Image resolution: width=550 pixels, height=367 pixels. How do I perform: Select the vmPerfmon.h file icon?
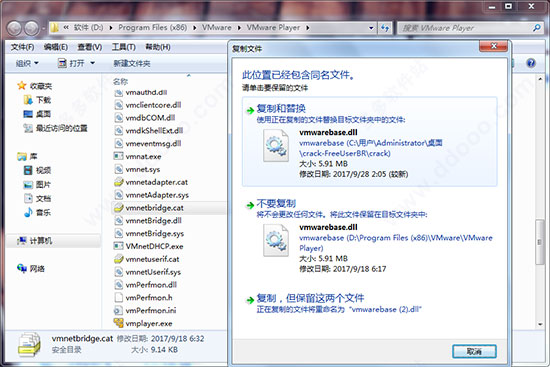pos(119,298)
